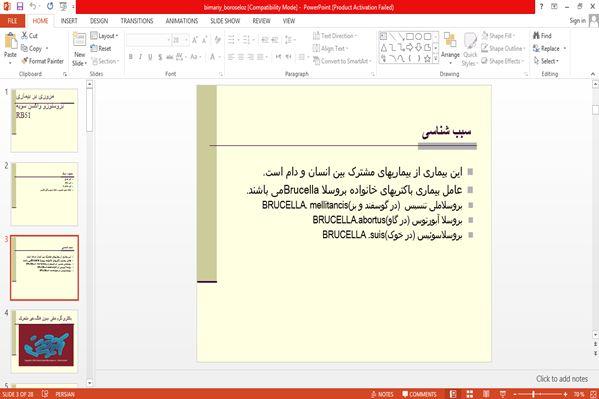Select slide 1 thumbnail
The width and height of the screenshot is (599, 399).
[44, 120]
